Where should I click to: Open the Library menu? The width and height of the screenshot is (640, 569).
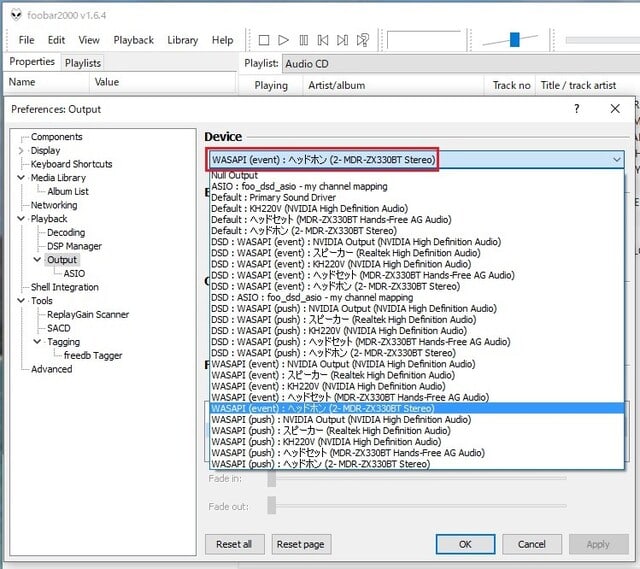[182, 40]
